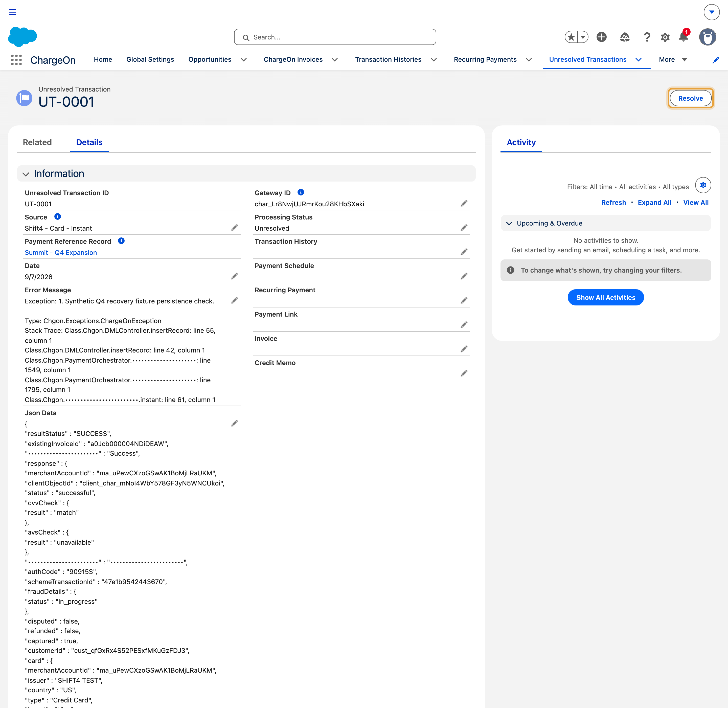Open the Trailhead guidance icon
728x708 pixels.
[625, 37]
